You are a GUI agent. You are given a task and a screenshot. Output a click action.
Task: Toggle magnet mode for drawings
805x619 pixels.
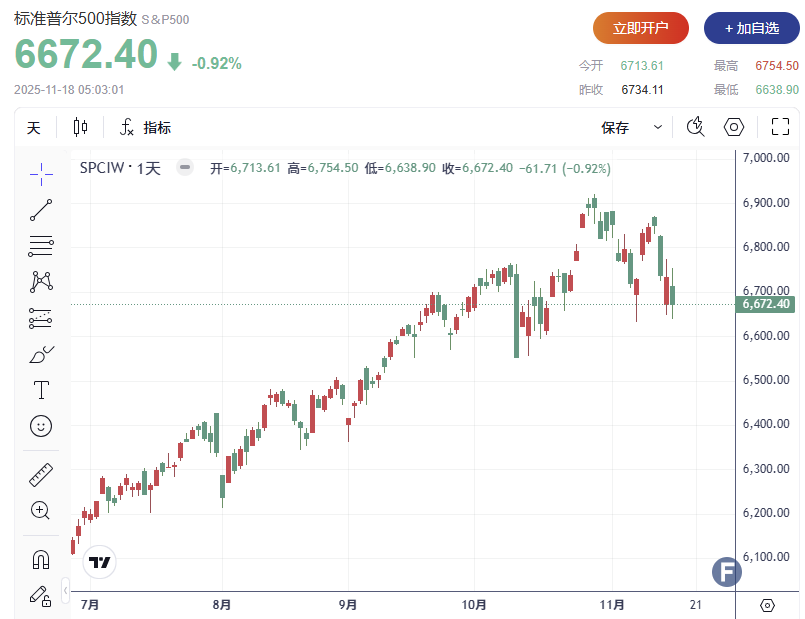[41, 559]
